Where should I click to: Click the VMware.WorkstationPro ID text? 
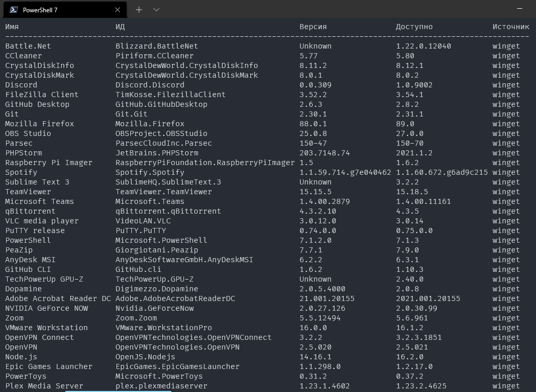point(164,328)
